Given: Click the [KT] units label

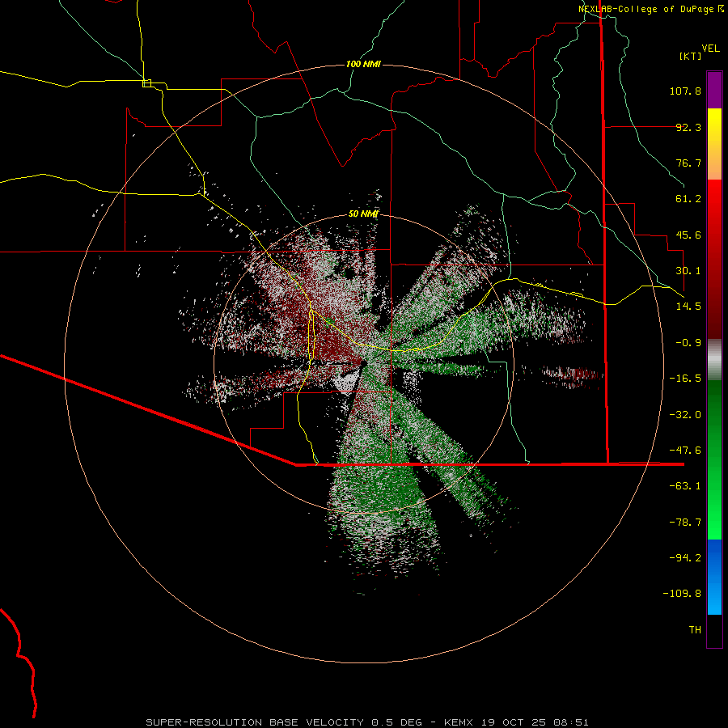Looking at the screenshot, I should point(691,56).
